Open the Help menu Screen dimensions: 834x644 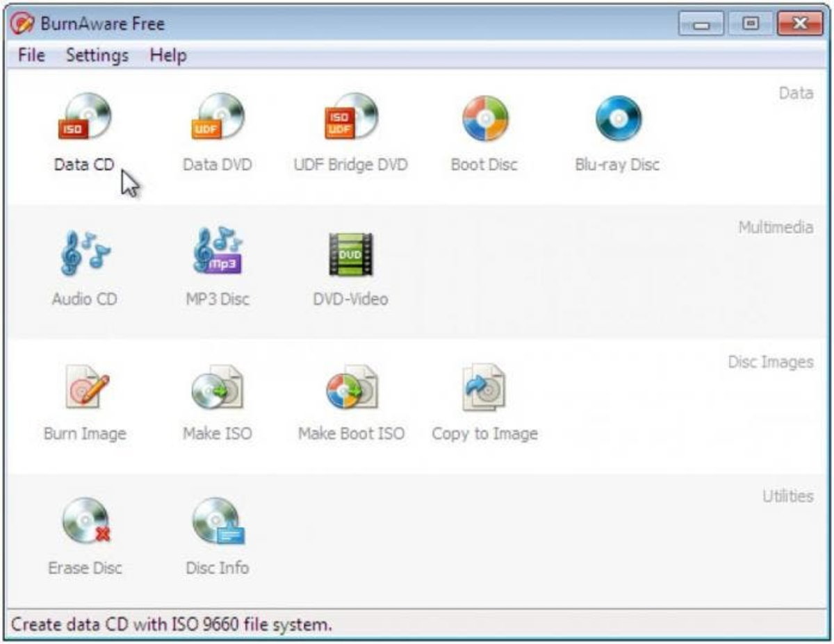[168, 56]
